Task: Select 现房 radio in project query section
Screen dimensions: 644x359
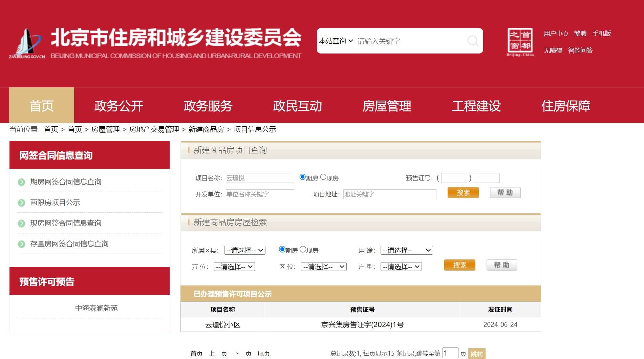Action: [x=323, y=177]
